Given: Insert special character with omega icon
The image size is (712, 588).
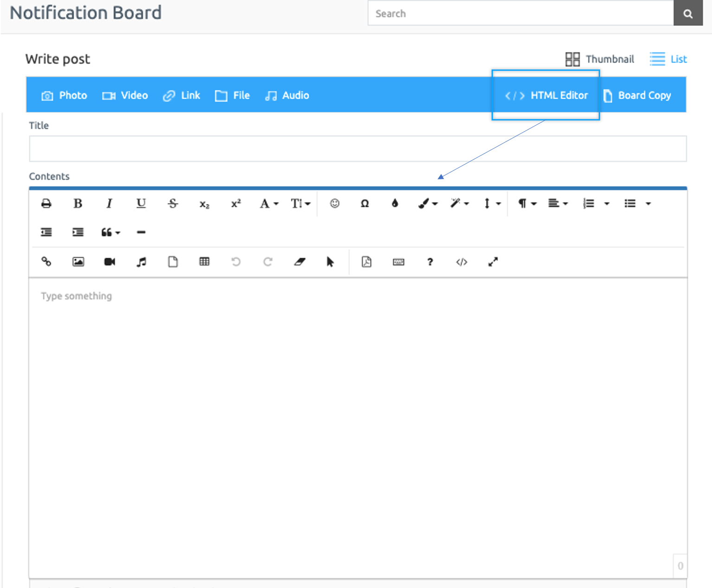Looking at the screenshot, I should pyautogui.click(x=365, y=204).
